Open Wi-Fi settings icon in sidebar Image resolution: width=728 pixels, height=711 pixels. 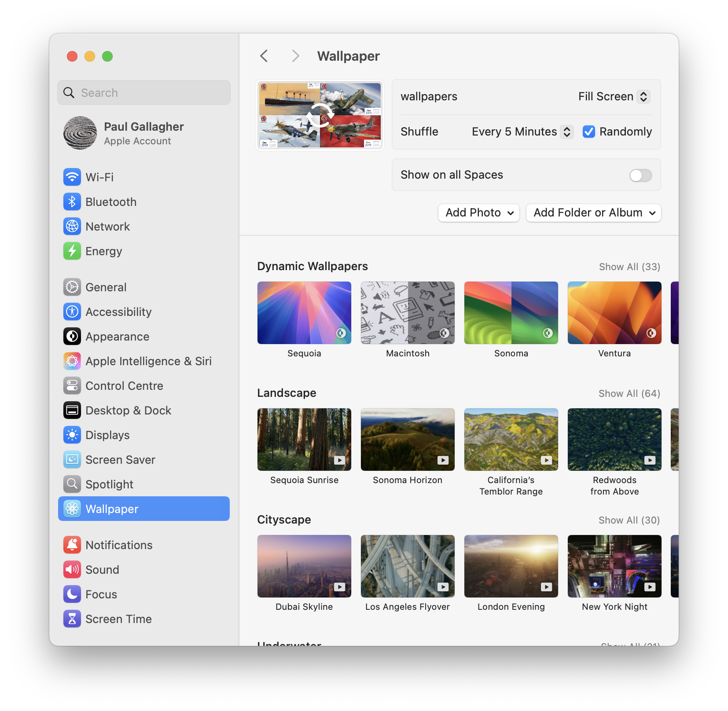pyautogui.click(x=72, y=177)
